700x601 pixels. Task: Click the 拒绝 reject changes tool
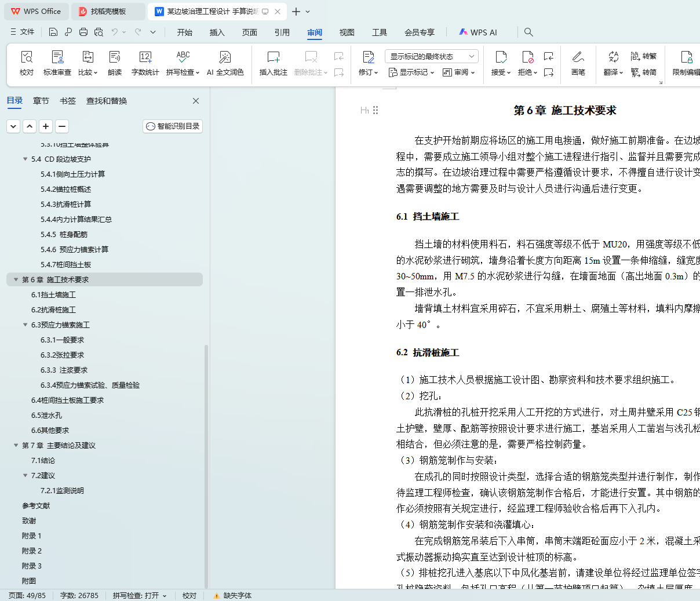[x=528, y=63]
